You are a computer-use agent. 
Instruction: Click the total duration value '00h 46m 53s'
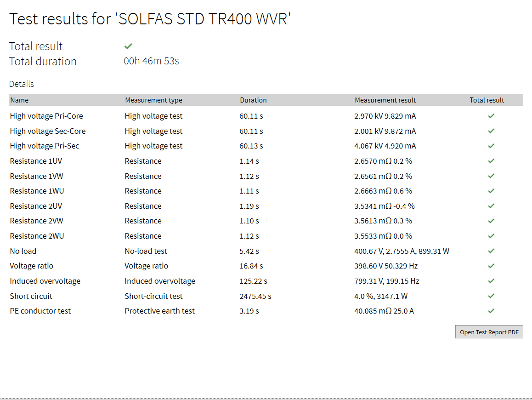(151, 61)
